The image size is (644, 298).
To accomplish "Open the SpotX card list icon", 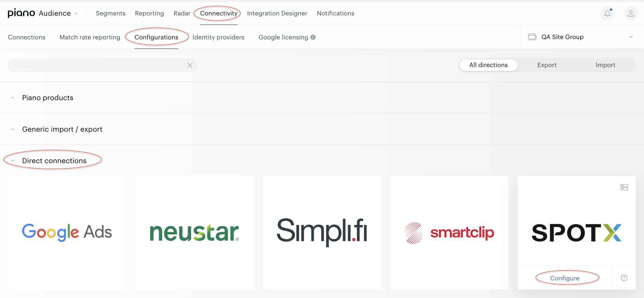I will [624, 187].
